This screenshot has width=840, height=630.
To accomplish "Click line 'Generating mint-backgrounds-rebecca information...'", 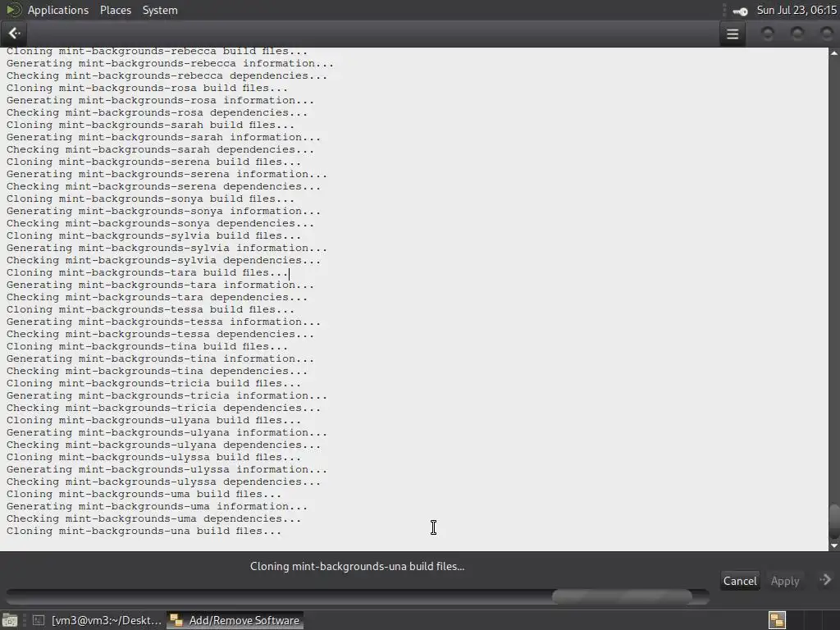I will 170,64.
